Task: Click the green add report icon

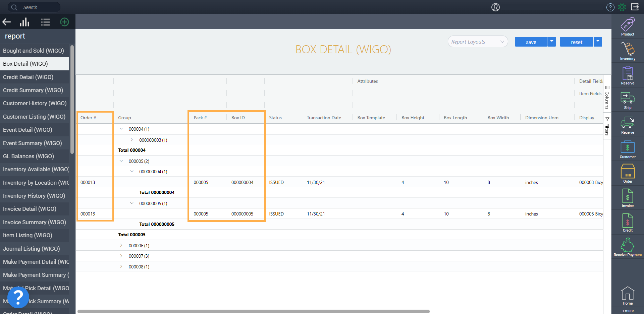Action: pyautogui.click(x=64, y=22)
